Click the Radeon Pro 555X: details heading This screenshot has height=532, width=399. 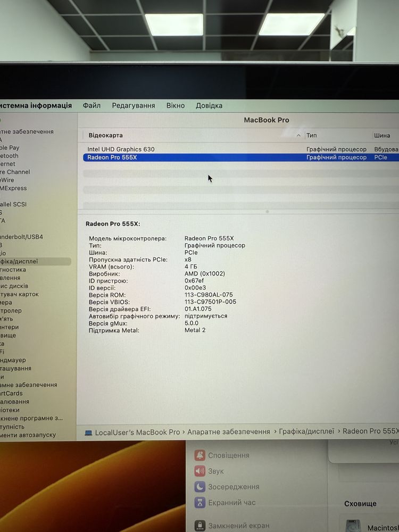[x=113, y=224]
